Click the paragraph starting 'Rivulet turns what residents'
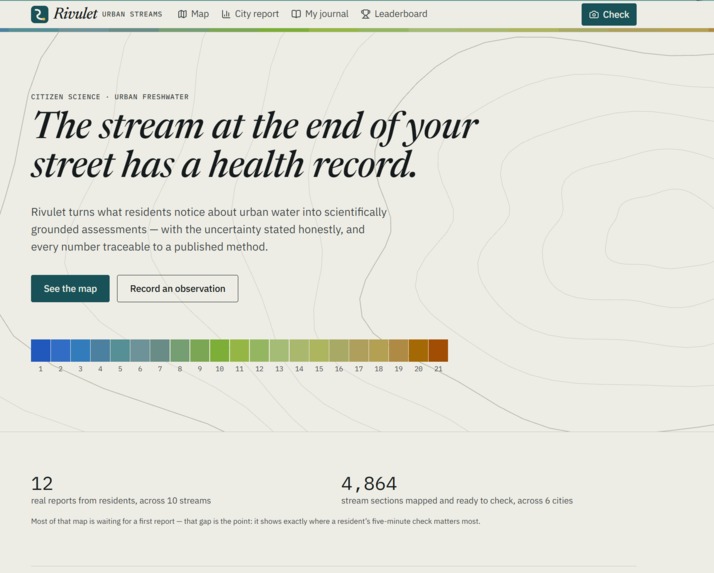This screenshot has width=714, height=573. pos(209,230)
